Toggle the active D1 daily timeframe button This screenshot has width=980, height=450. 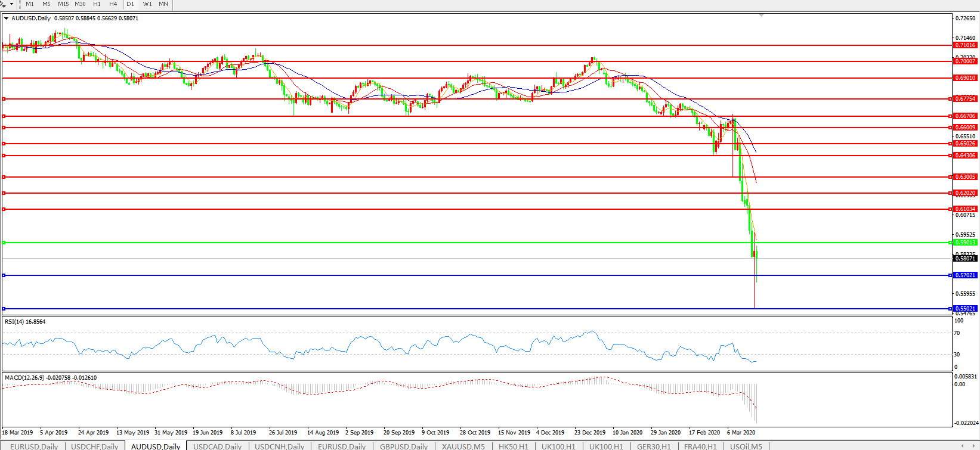pyautogui.click(x=130, y=4)
